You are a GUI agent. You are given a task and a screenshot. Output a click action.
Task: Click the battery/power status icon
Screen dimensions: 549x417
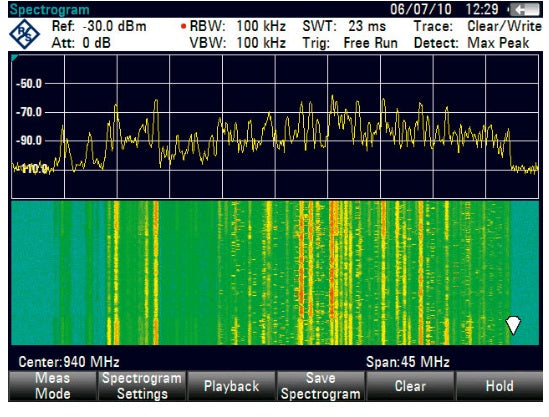coord(524,9)
